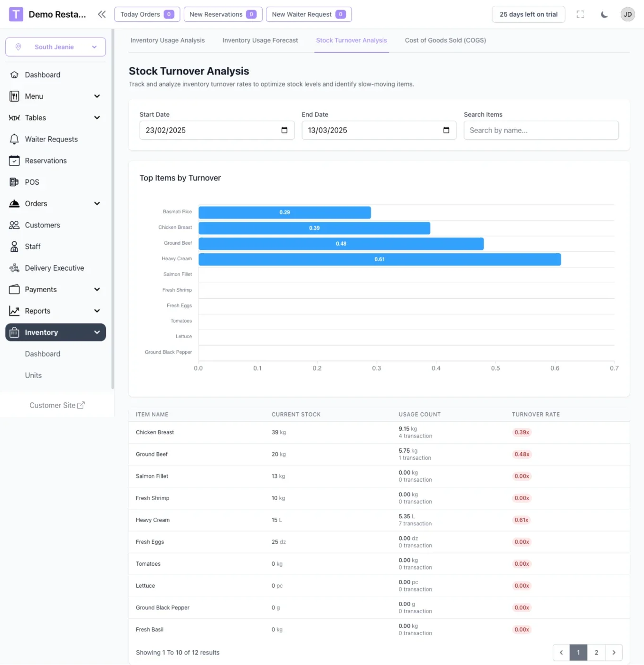
Task: Click the Heavy Cream turnover bar
Action: point(379,259)
